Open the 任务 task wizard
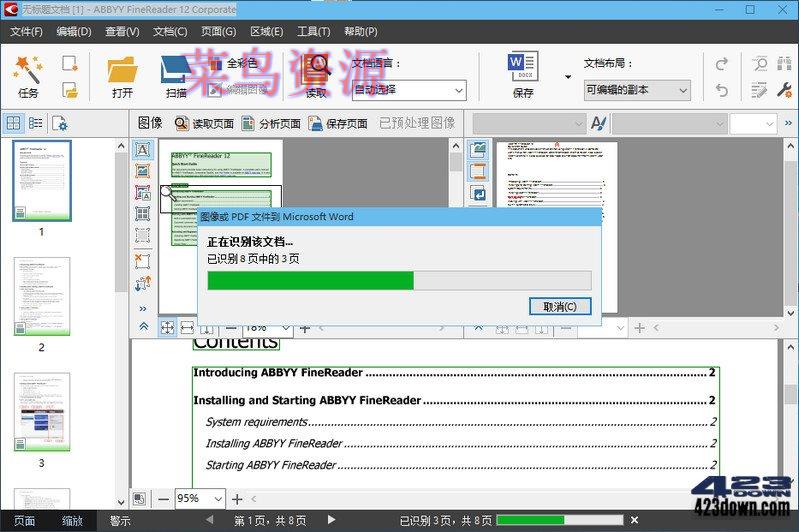 [28, 76]
